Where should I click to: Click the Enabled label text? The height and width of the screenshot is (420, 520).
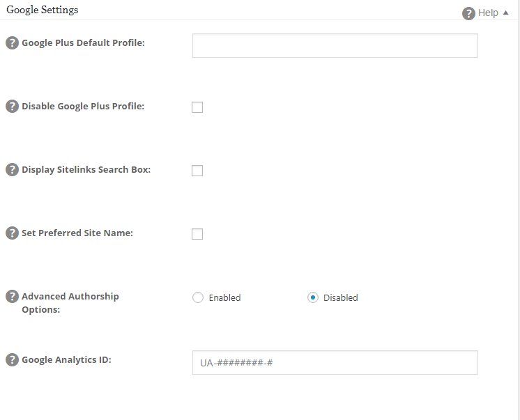pyautogui.click(x=224, y=297)
